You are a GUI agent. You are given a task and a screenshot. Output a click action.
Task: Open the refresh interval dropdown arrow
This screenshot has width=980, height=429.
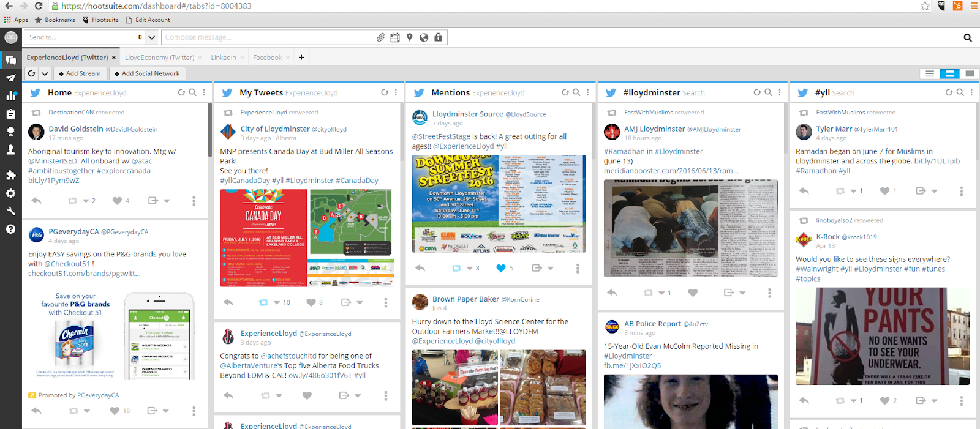45,73
